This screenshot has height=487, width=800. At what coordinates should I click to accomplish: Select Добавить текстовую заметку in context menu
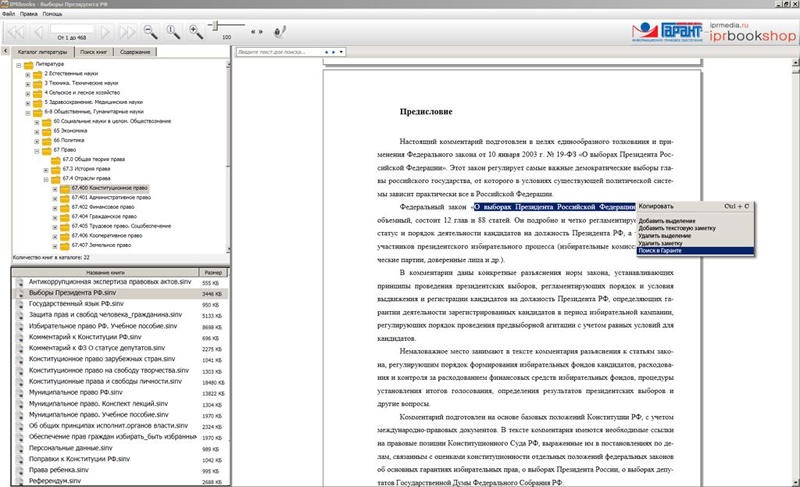point(678,228)
